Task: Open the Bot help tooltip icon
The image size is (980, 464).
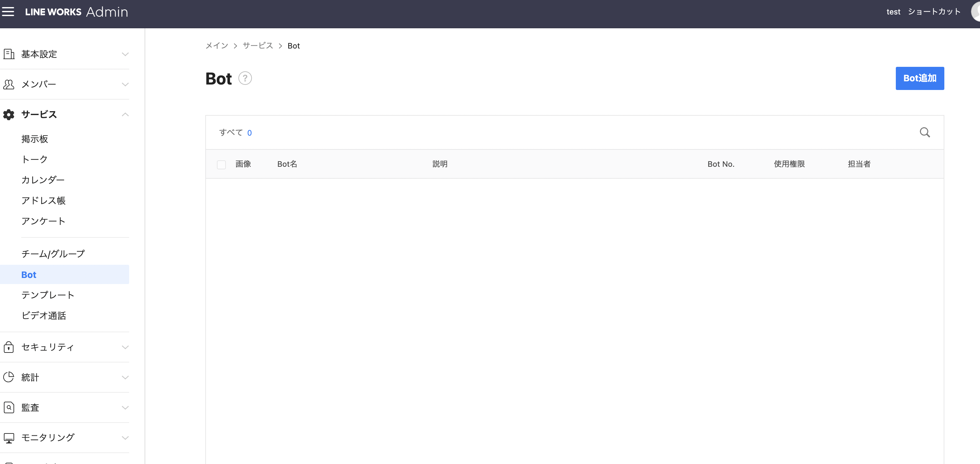Action: point(245,78)
